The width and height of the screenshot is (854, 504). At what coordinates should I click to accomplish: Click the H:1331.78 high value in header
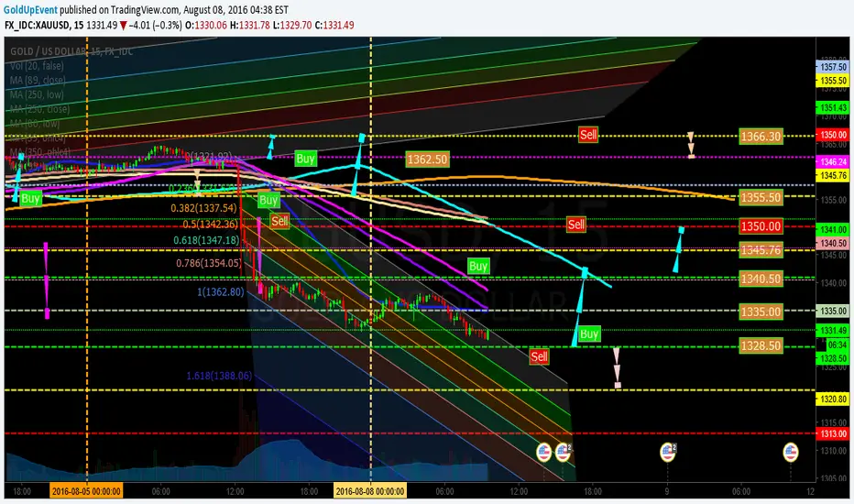[250, 25]
